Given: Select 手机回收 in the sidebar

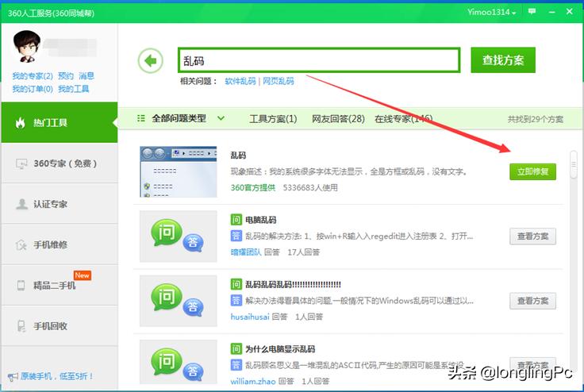Looking at the screenshot, I should pyautogui.click(x=60, y=325).
